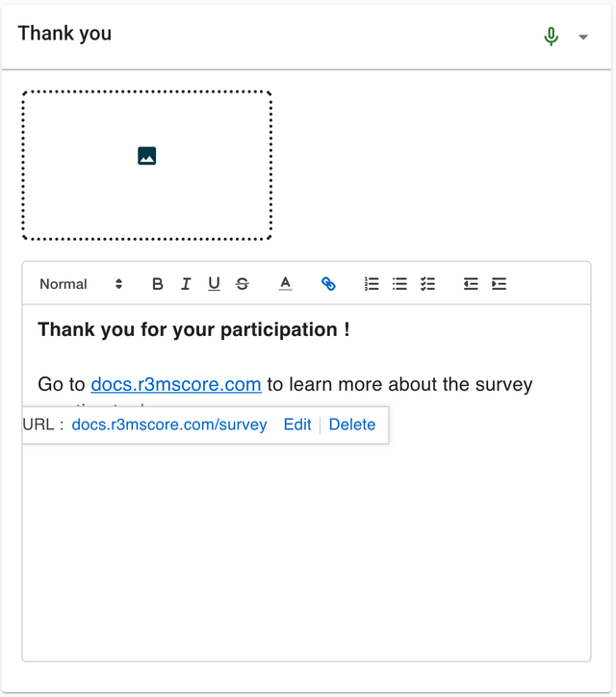Screen dimensions: 616x697
Task: Open the text color picker
Action: (285, 284)
